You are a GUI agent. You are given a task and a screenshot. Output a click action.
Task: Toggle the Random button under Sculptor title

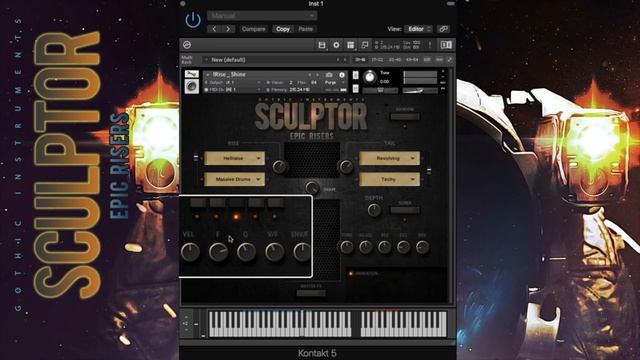(404, 117)
